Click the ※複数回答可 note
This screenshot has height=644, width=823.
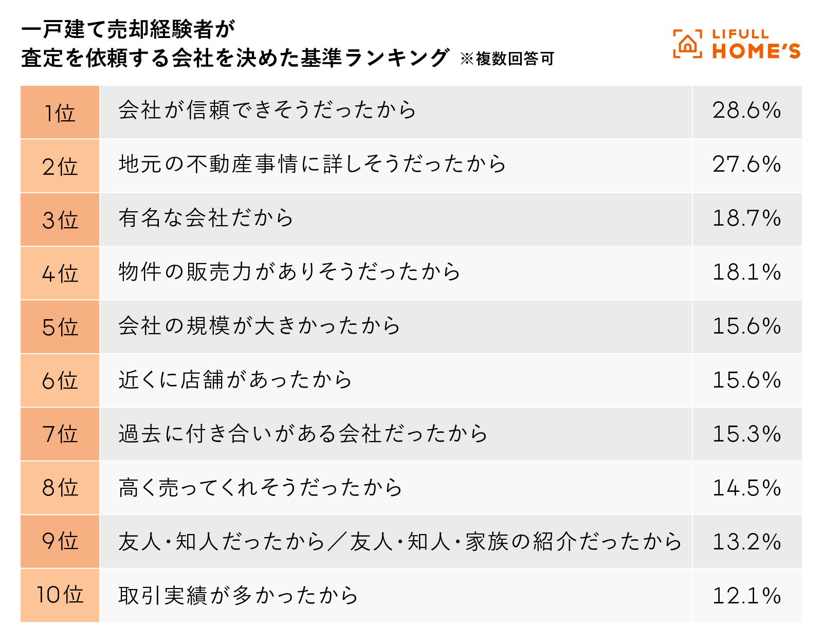507,59
